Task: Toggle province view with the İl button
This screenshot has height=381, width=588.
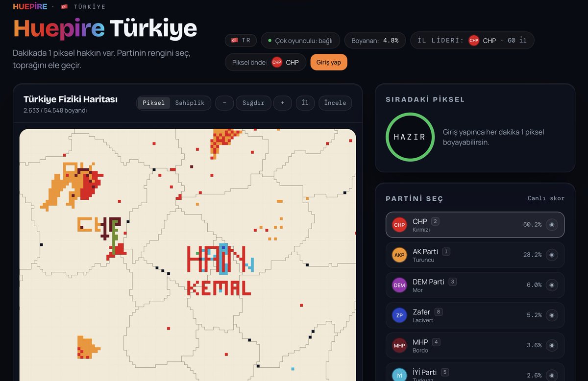Action: pyautogui.click(x=305, y=103)
